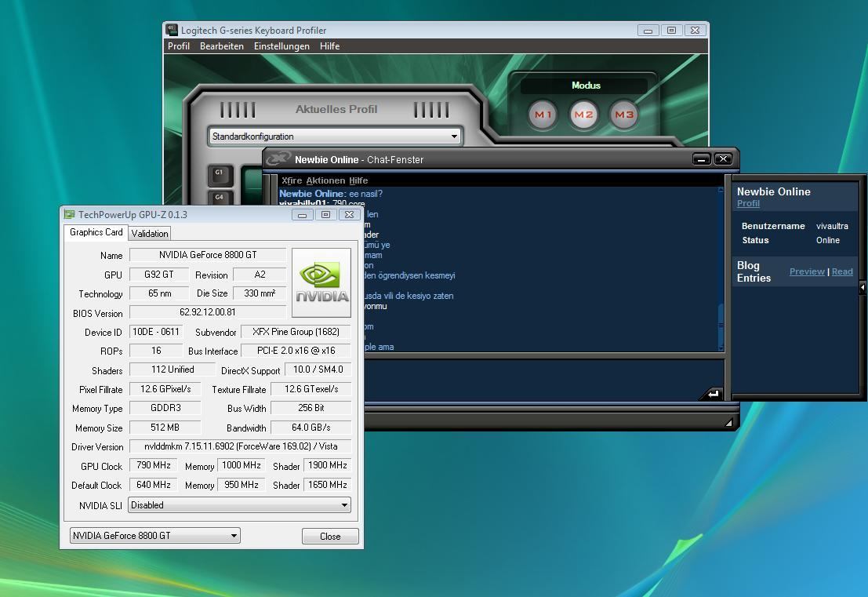Screen dimensions: 868x597
Task: Click the Technology value '65 nm'
Action: coord(159,293)
